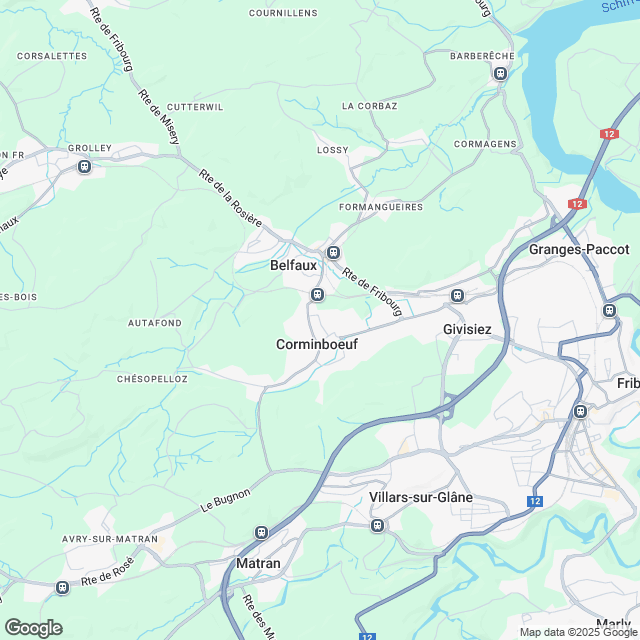The width and height of the screenshot is (640, 640).
Task: Click the blue route 12 shield near Villars-sur-Glâne
Action: (x=535, y=501)
